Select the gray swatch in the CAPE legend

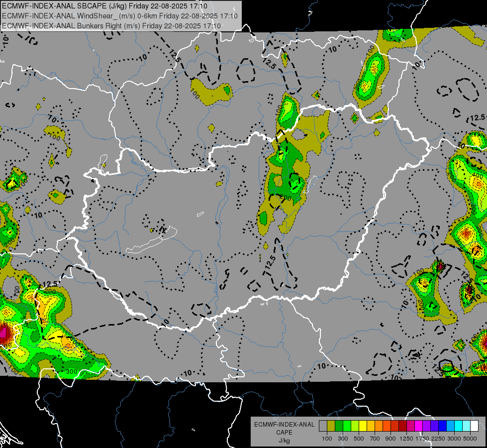point(323,426)
